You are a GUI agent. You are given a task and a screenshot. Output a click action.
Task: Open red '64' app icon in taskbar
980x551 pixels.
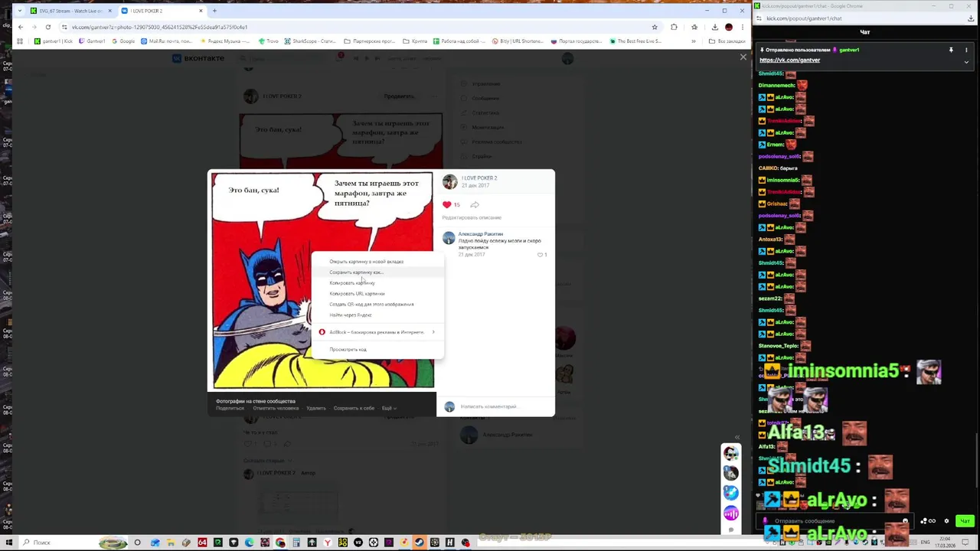[202, 543]
